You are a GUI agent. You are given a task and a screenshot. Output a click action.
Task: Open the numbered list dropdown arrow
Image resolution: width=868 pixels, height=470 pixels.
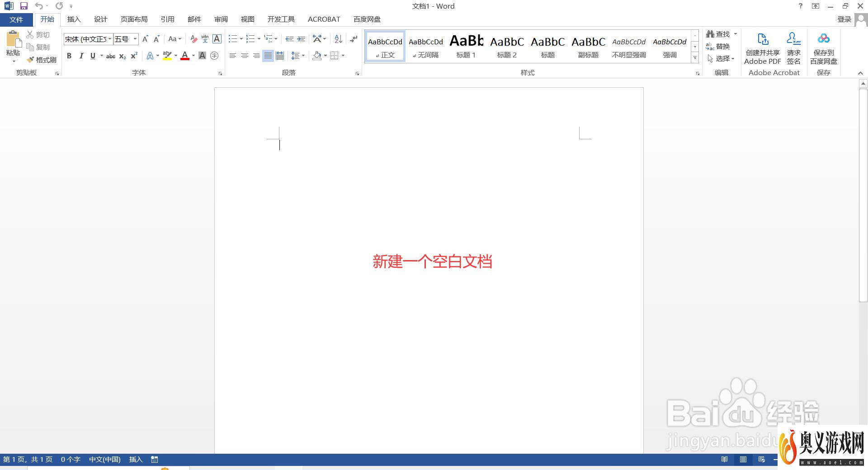pyautogui.click(x=259, y=39)
